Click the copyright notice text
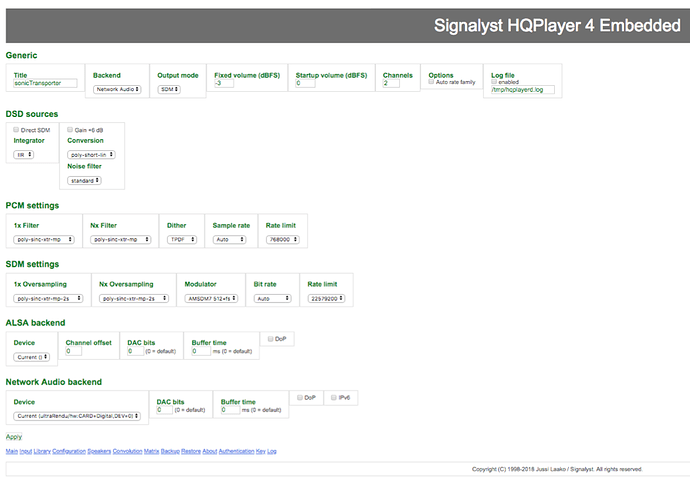The height and width of the screenshot is (489, 690). point(557,469)
